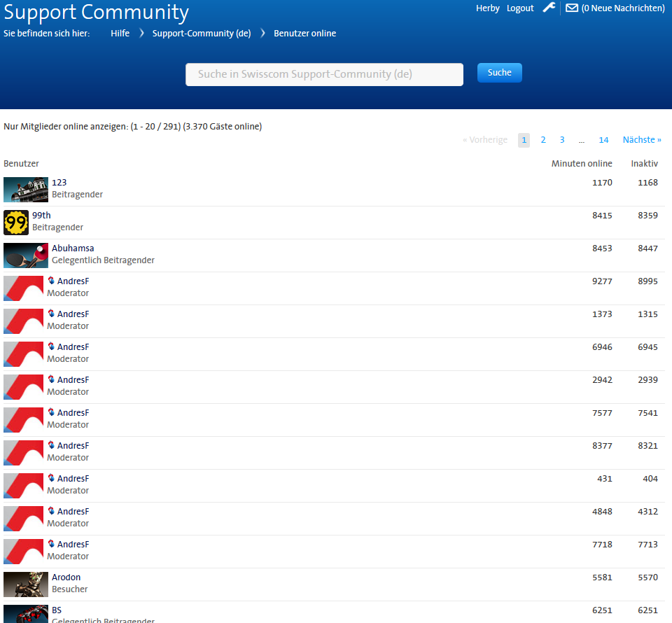672x623 pixels.
Task: Open Arodon username link
Action: click(66, 577)
